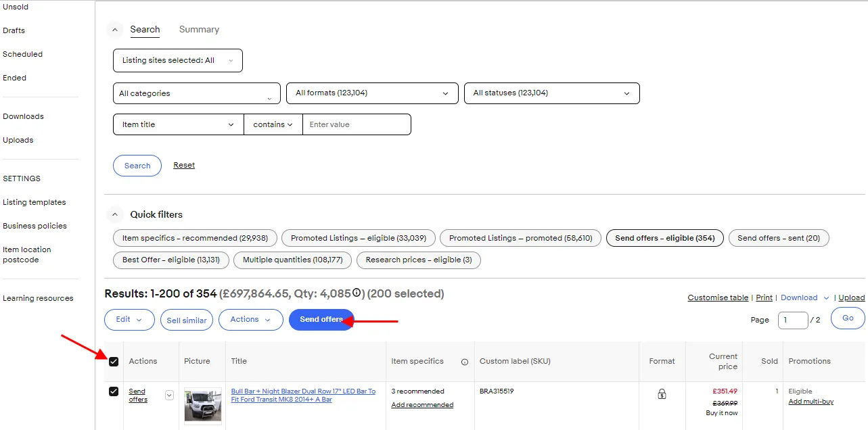This screenshot has width=868, height=430.
Task: Open the Edit dropdown button
Action: point(129,320)
